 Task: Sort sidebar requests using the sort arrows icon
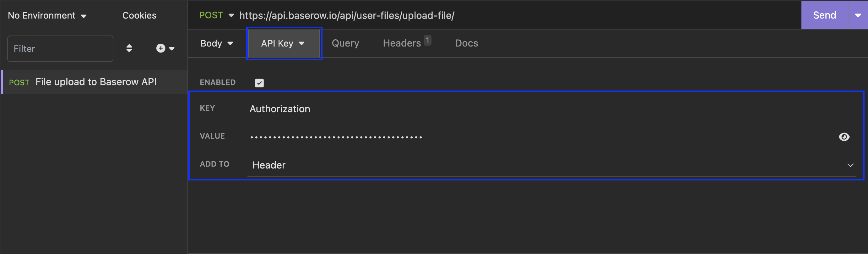pyautogui.click(x=129, y=48)
